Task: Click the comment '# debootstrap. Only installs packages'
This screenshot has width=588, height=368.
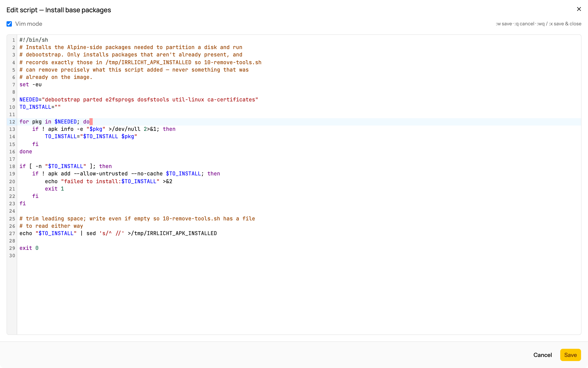Action: [131, 55]
